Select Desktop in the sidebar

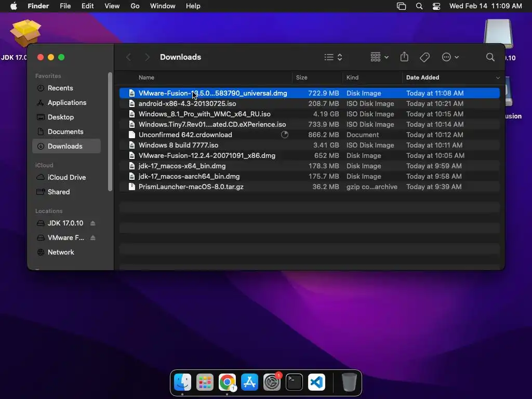tap(66, 117)
